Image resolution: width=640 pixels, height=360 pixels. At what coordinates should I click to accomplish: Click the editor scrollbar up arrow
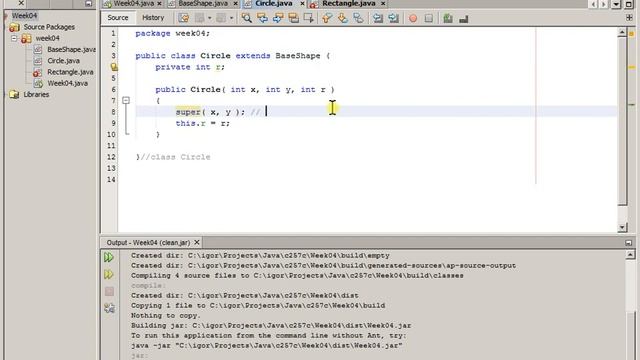(x=622, y=33)
